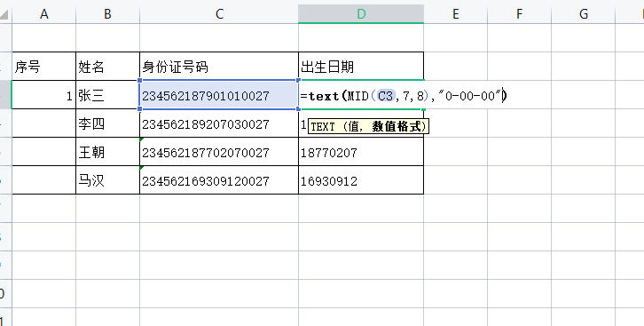Select cell containing 张三
This screenshot has width=644, height=326.
click(x=107, y=95)
